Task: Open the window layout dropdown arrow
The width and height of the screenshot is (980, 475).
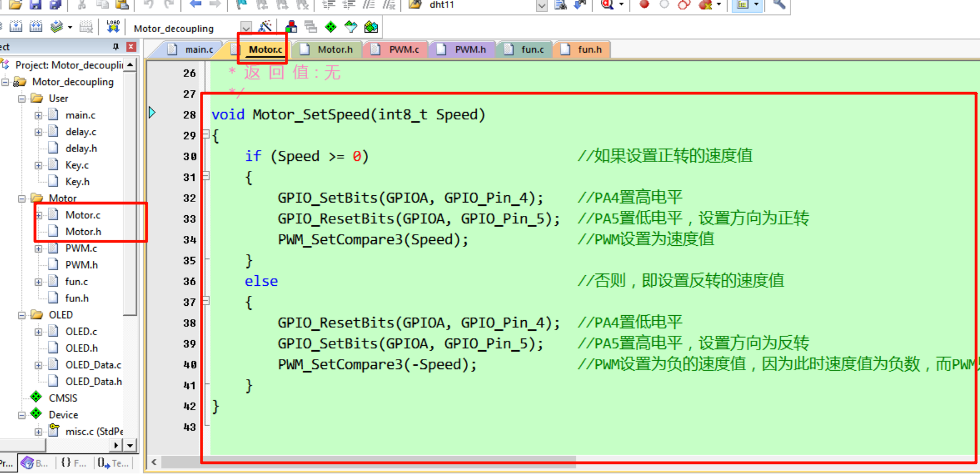Action: pyautogui.click(x=756, y=4)
